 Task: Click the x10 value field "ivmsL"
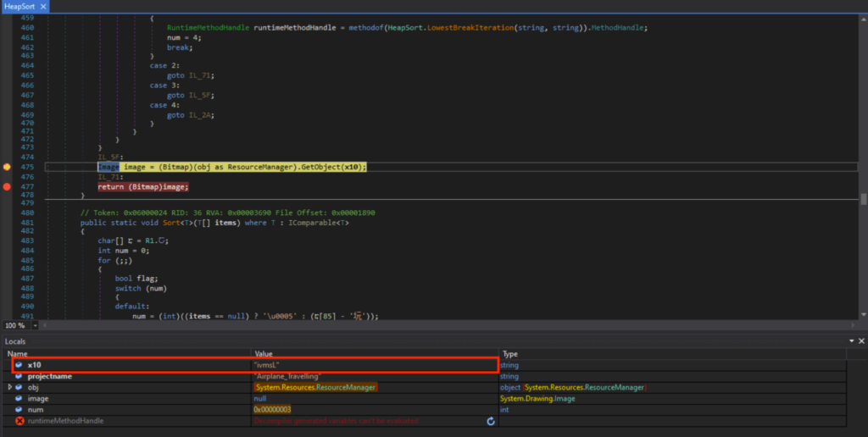(x=267, y=365)
